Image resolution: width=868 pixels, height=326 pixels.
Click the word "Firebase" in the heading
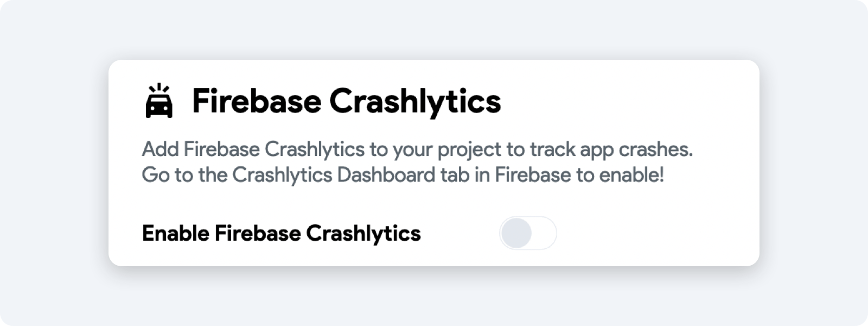pos(256,102)
